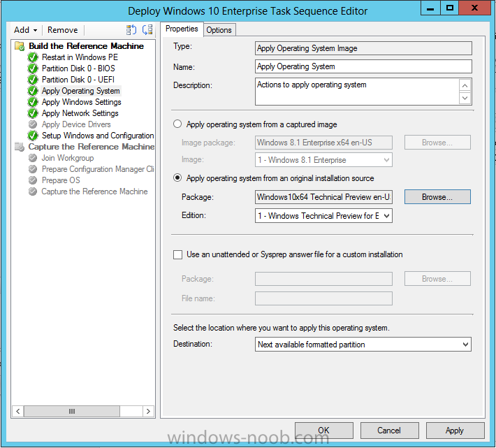496x448 pixels.
Task: Click the tree scrollbar left arrow
Action: (x=18, y=411)
